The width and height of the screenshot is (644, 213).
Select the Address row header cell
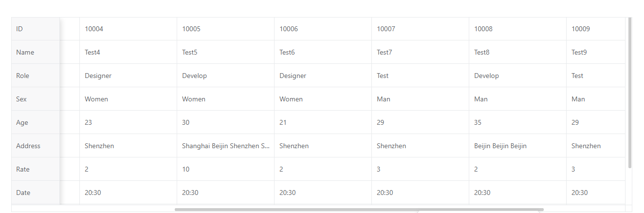pyautogui.click(x=35, y=146)
